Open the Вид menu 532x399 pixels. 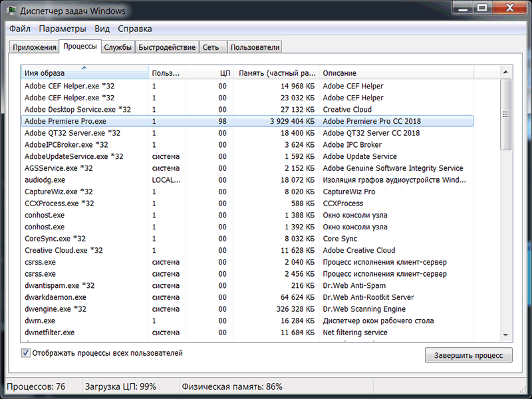102,29
